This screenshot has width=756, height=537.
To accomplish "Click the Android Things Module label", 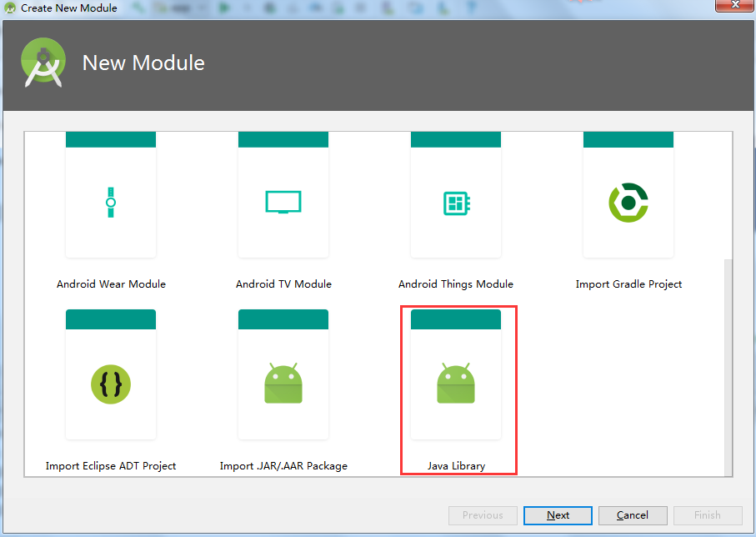I will 456,284.
